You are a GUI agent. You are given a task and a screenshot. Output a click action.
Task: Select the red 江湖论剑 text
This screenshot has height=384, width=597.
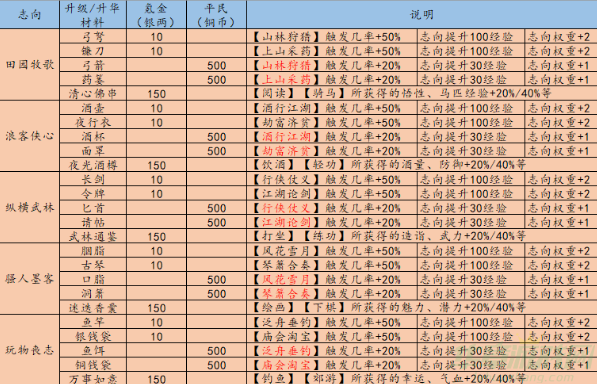click(286, 222)
